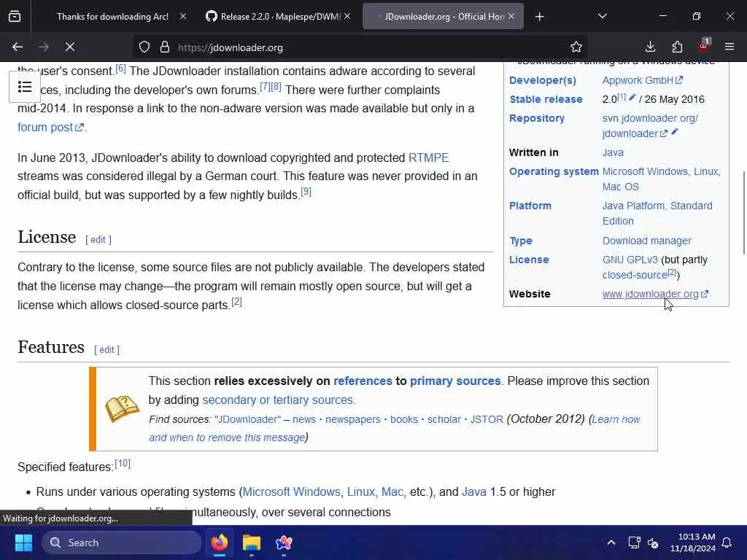Open the Operating system label link
This screenshot has height=560, width=747.
pos(554,171)
